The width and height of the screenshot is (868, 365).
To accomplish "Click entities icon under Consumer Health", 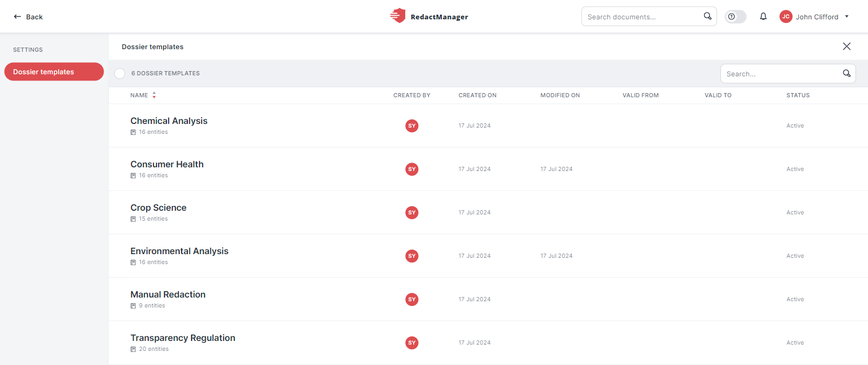I will tap(133, 176).
